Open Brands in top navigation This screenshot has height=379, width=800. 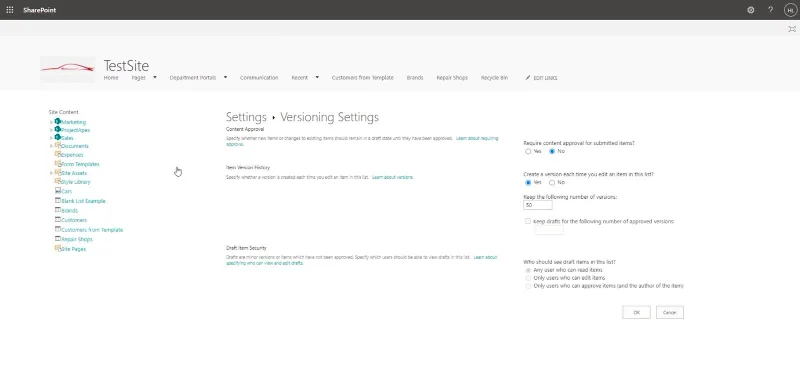415,78
